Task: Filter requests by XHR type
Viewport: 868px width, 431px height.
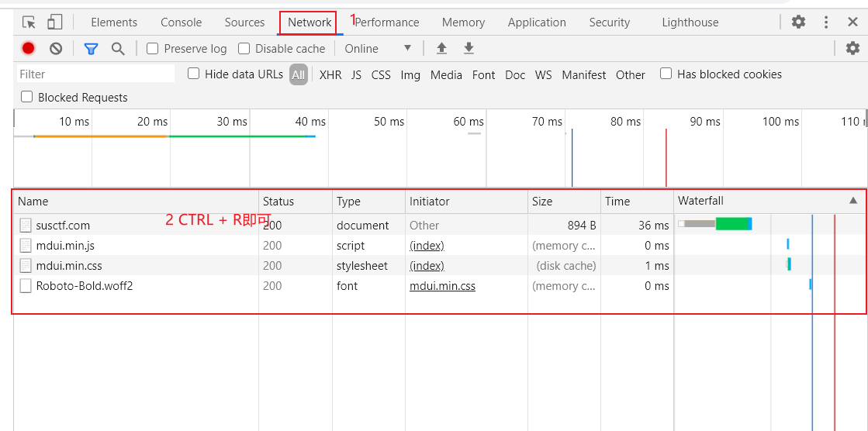Action: pos(330,75)
